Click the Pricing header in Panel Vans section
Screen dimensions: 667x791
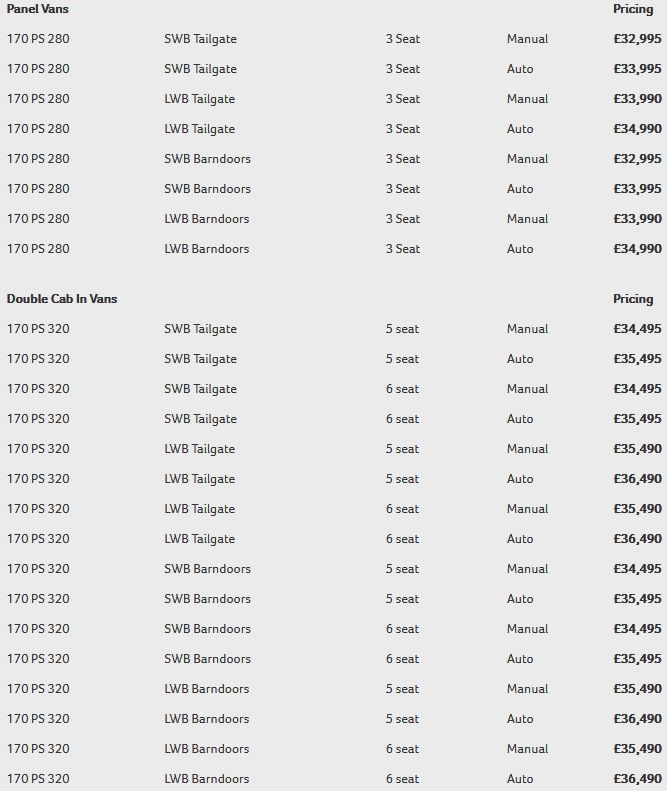633,9
